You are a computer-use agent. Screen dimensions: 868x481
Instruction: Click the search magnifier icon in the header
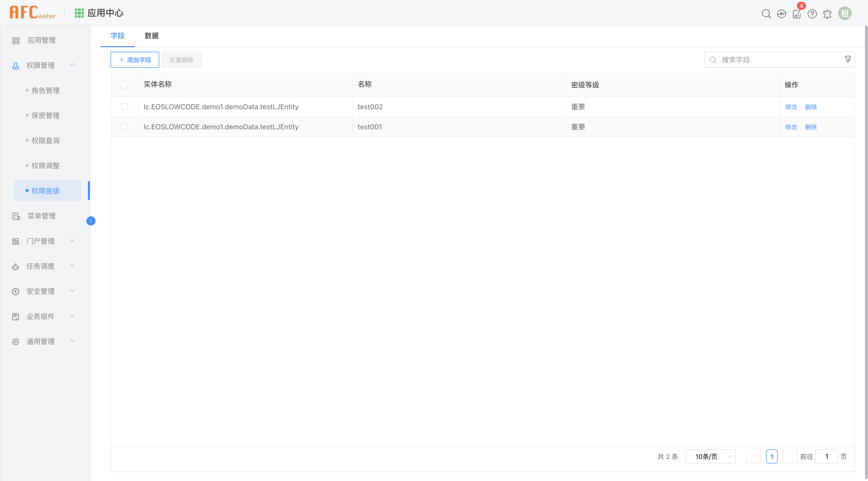[x=766, y=14]
